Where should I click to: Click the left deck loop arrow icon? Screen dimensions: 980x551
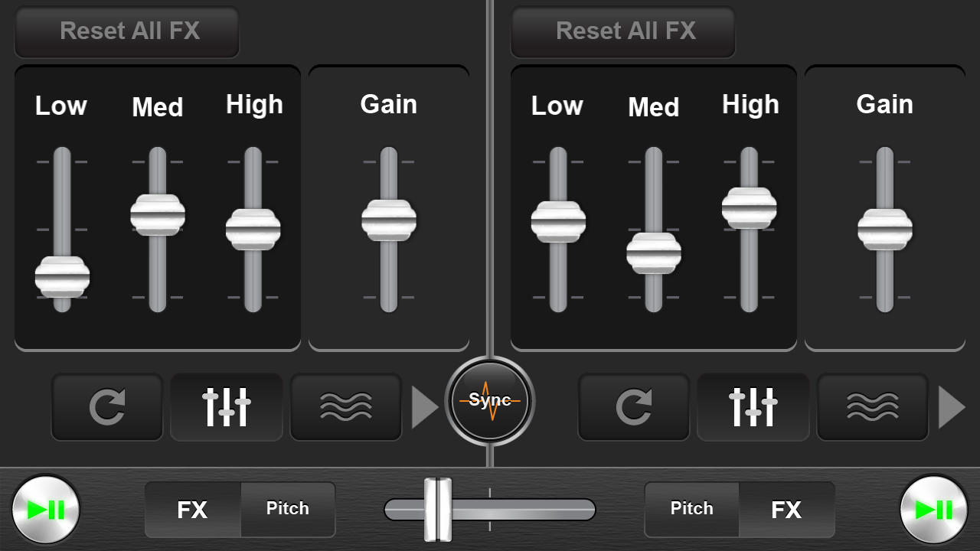pos(107,407)
